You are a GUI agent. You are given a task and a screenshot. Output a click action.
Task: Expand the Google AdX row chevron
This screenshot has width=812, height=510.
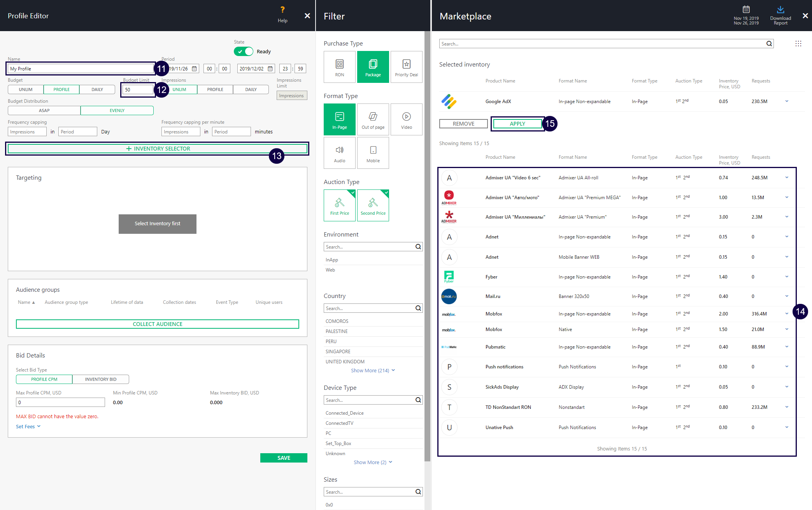(786, 101)
